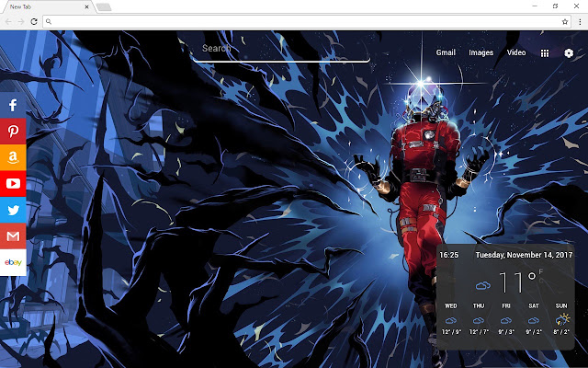Switch temperature unit to Fahrenheit (F)

[x=541, y=272]
